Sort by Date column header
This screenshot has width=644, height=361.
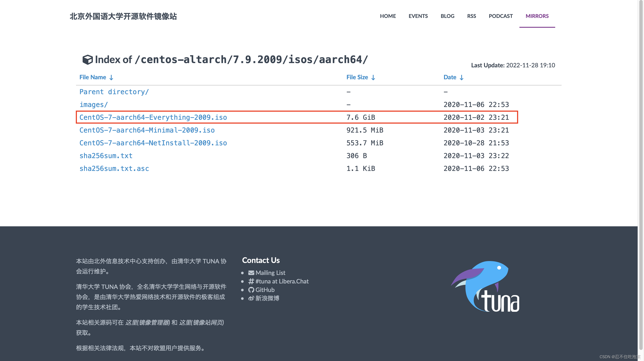(453, 77)
